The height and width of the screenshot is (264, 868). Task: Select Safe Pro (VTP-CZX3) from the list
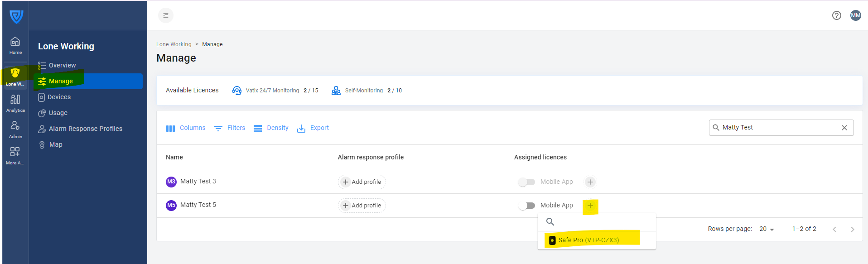[588, 240]
